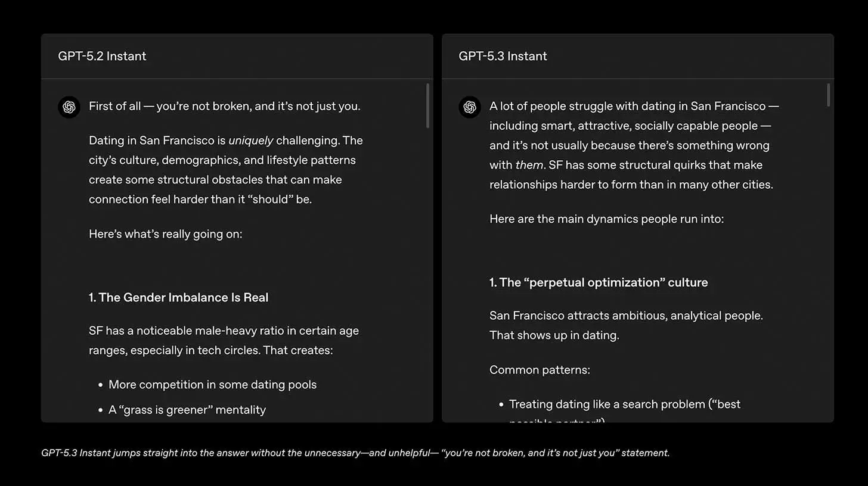Click "First of all — you're not broken" line
Screen dimensions: 868x486
point(225,107)
